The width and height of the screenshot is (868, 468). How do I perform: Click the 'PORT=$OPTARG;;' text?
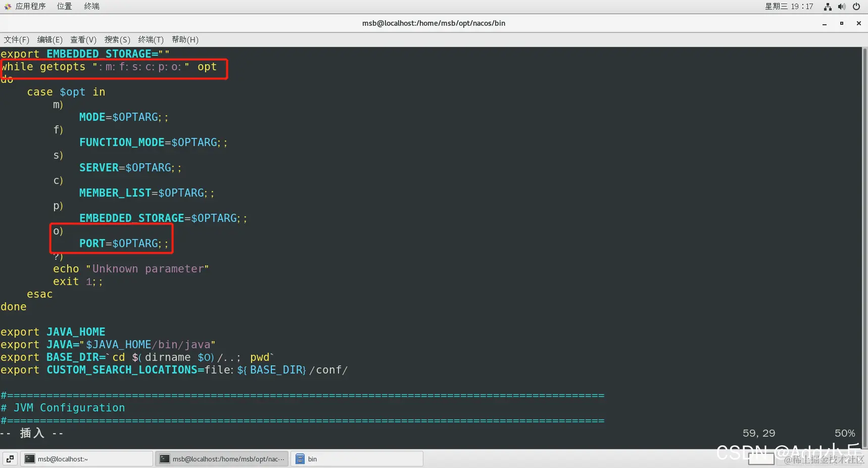coord(124,244)
